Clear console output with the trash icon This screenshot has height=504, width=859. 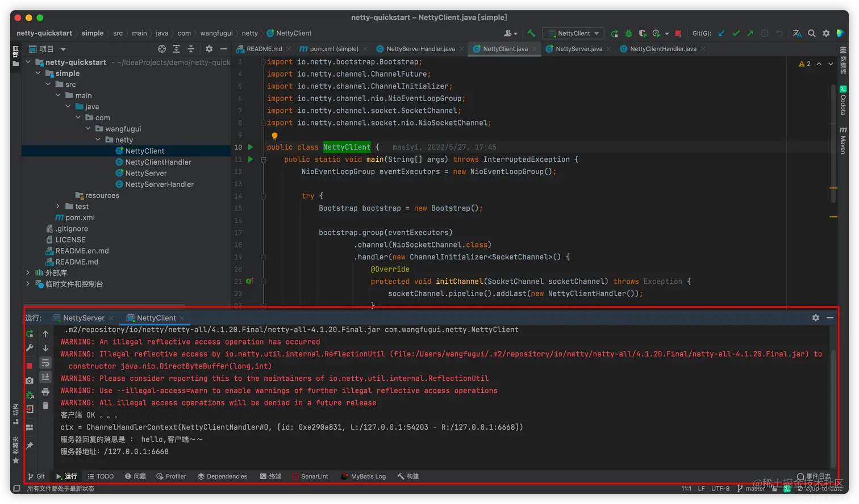coord(45,406)
